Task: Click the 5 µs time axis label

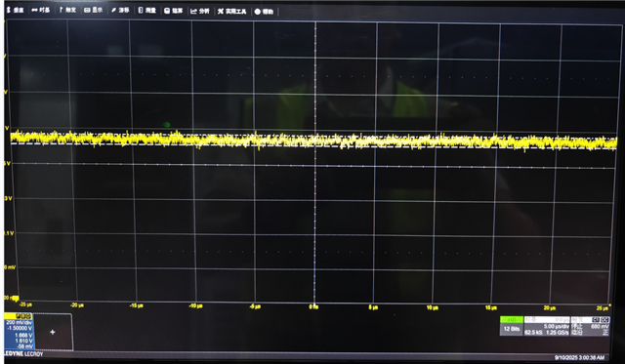Action: (x=373, y=307)
